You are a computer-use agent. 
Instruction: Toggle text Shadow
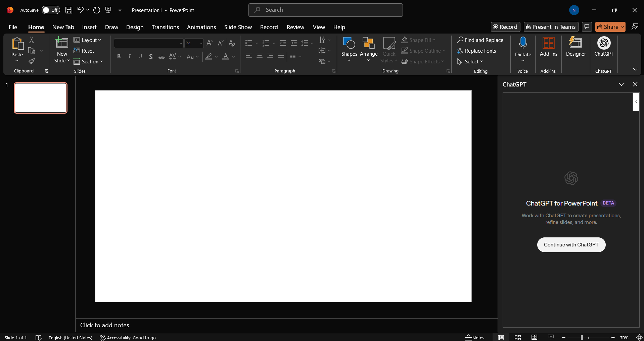tap(151, 57)
